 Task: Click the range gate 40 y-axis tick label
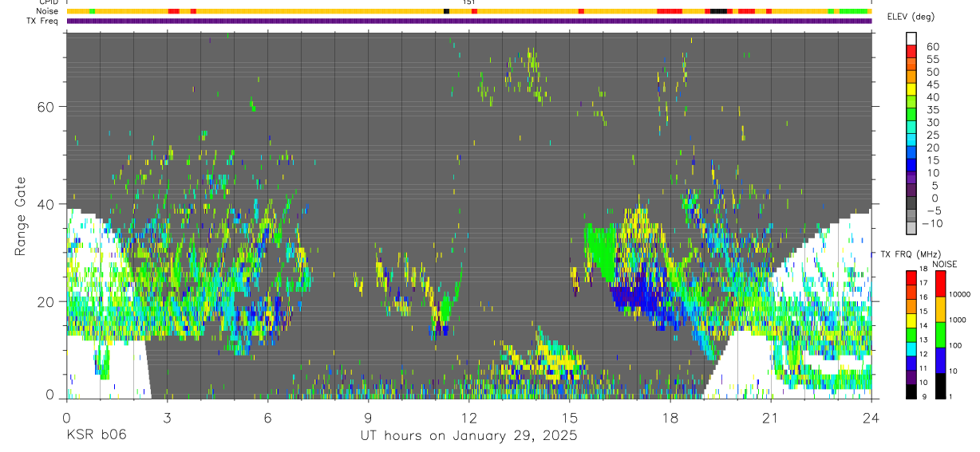[47, 204]
